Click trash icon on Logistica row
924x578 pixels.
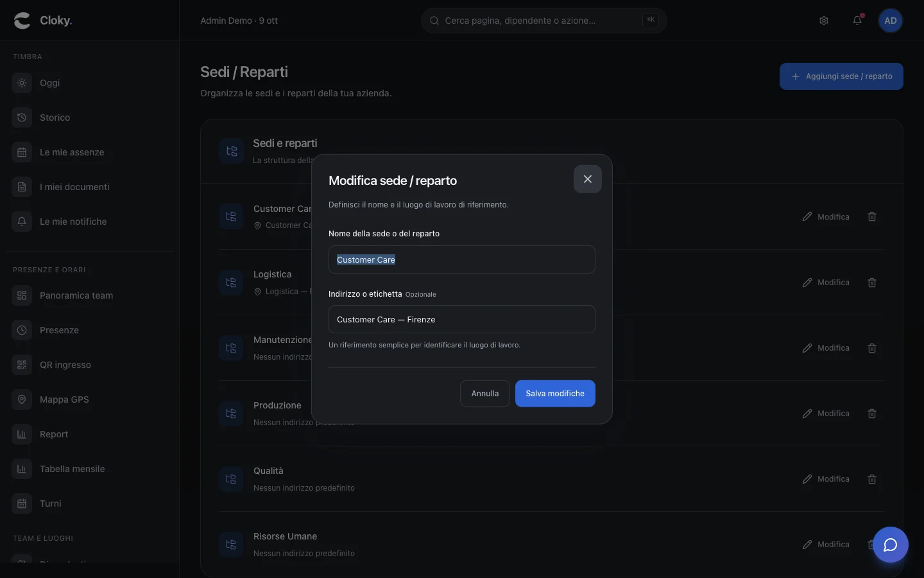(x=872, y=283)
